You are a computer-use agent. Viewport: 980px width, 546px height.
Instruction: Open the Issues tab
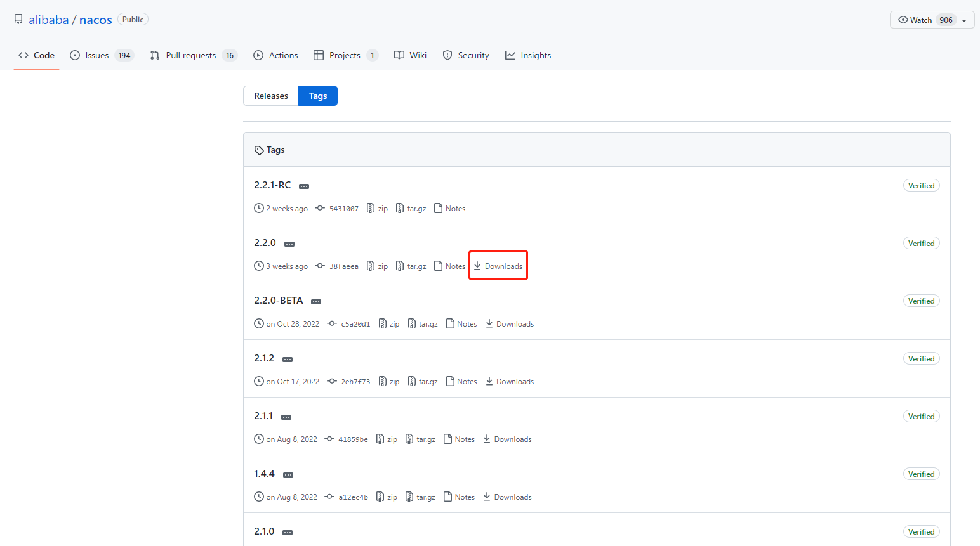tap(102, 55)
